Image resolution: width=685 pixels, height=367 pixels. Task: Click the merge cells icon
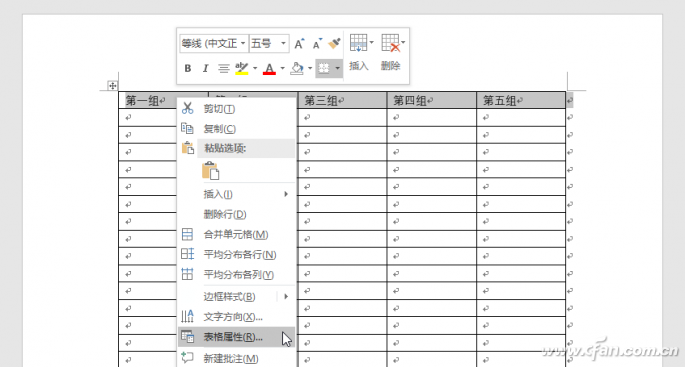tap(187, 235)
